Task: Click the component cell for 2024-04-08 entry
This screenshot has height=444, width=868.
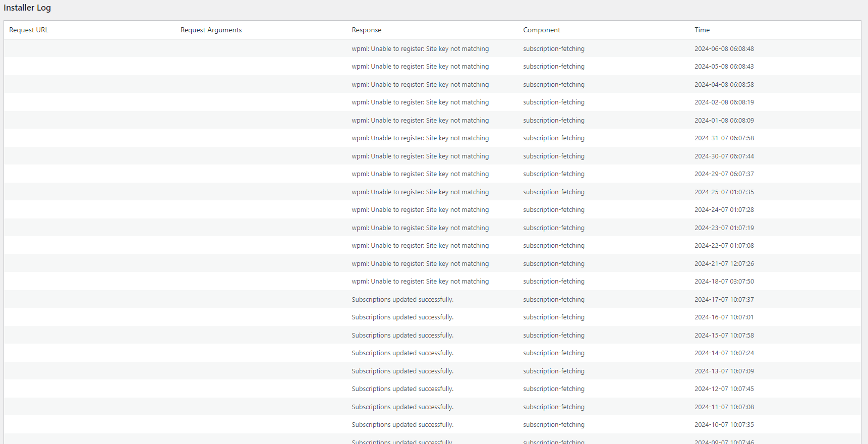Action: (553, 85)
